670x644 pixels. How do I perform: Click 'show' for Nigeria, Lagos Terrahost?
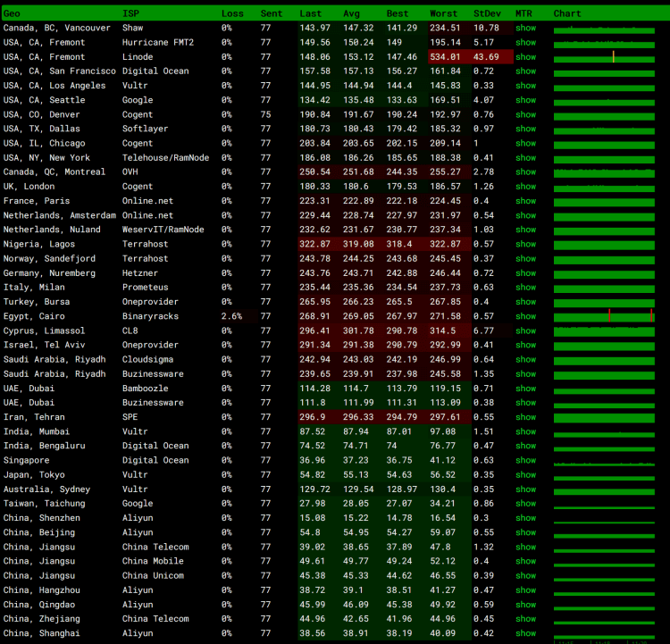coord(525,244)
